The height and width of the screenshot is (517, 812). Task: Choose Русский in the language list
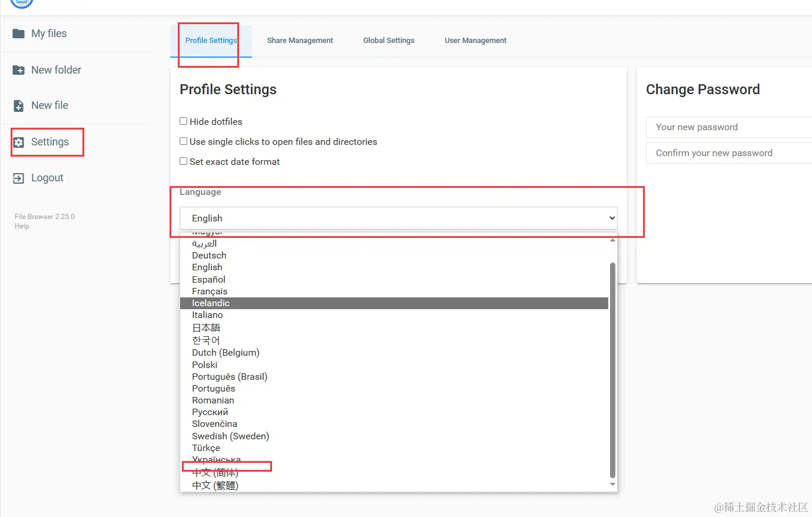pyautogui.click(x=394, y=412)
